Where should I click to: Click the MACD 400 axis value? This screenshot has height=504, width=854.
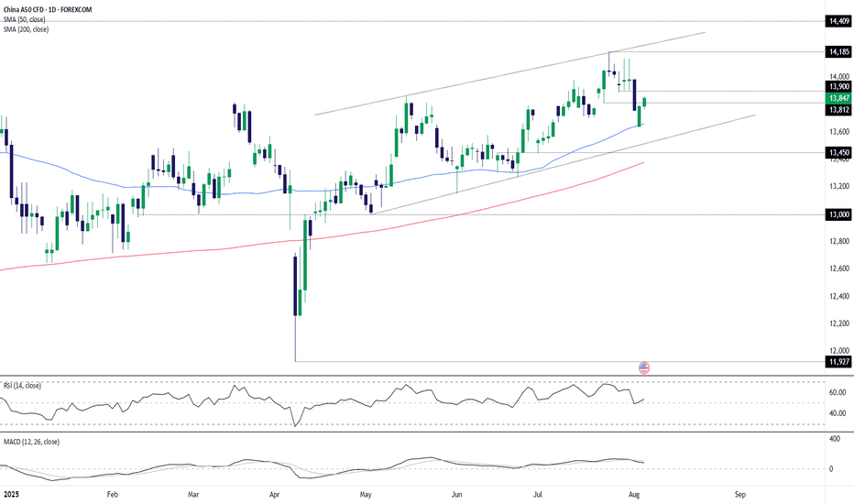[835, 439]
